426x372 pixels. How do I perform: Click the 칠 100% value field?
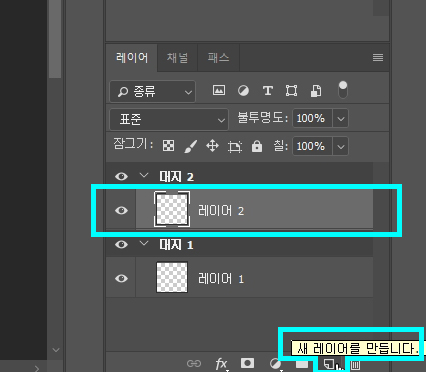[x=312, y=146]
